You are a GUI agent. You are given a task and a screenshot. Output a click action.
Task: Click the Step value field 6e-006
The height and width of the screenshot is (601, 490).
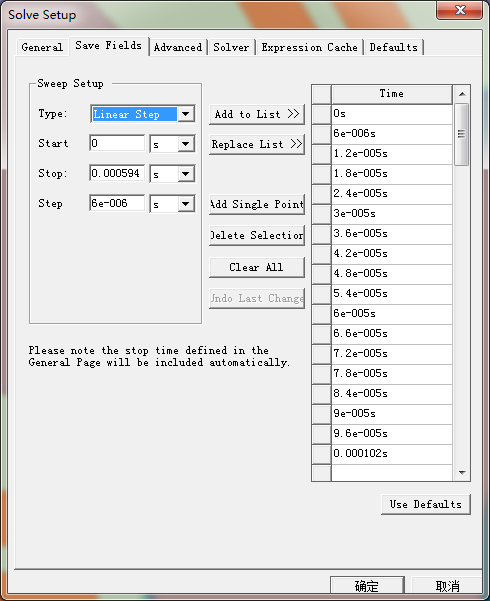point(117,203)
